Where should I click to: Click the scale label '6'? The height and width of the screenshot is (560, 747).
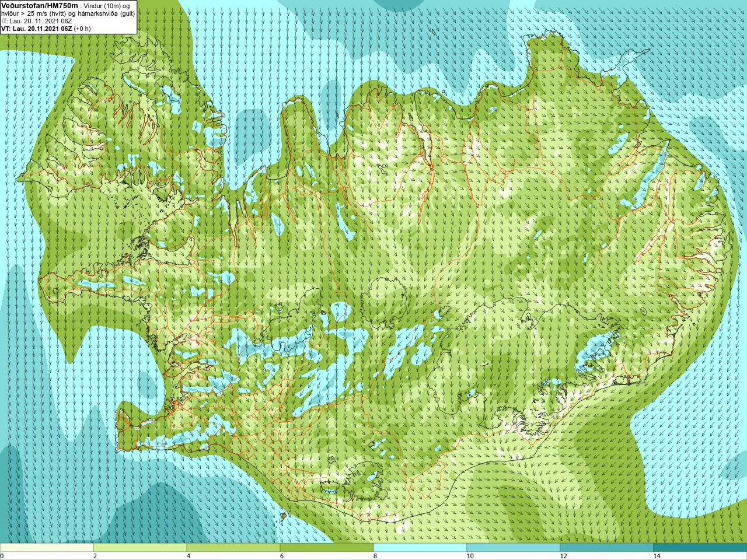tap(281, 556)
